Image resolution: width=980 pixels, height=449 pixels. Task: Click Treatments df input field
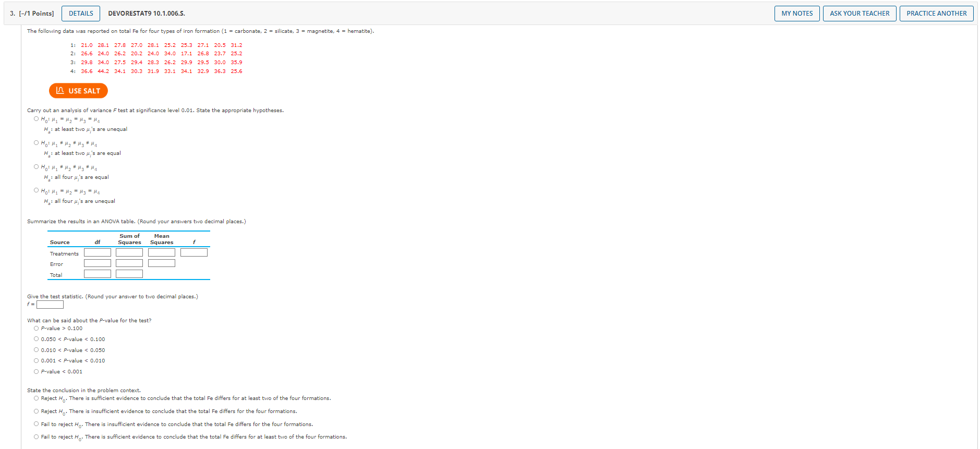[x=98, y=252]
